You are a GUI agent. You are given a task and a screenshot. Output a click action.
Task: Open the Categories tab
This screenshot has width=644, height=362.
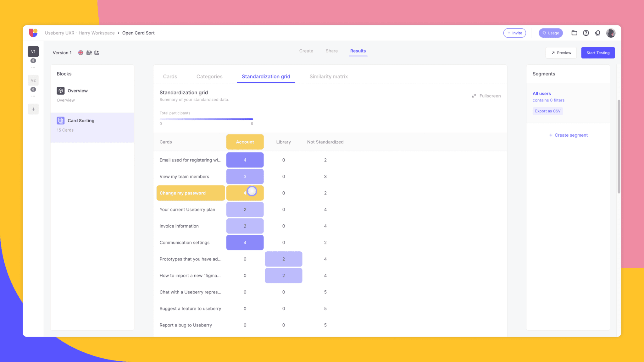209,76
